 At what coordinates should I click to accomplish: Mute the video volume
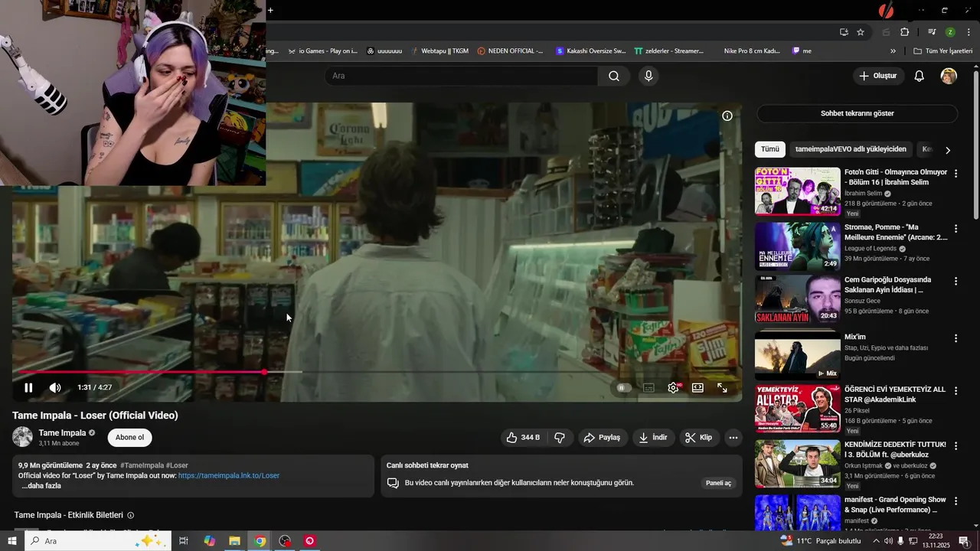55,388
